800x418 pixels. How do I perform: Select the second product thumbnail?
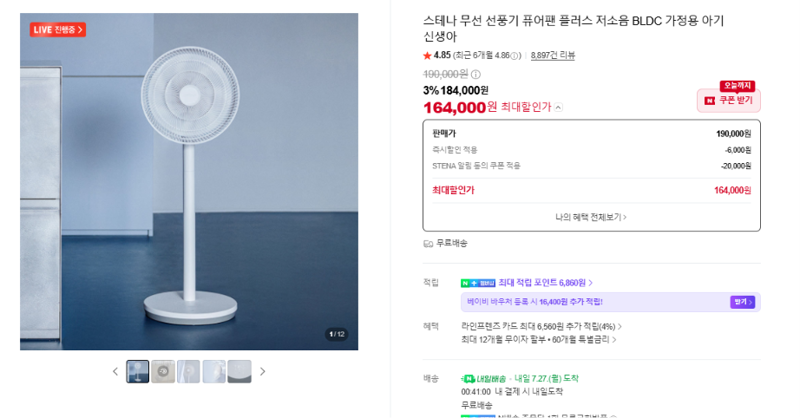point(163,372)
